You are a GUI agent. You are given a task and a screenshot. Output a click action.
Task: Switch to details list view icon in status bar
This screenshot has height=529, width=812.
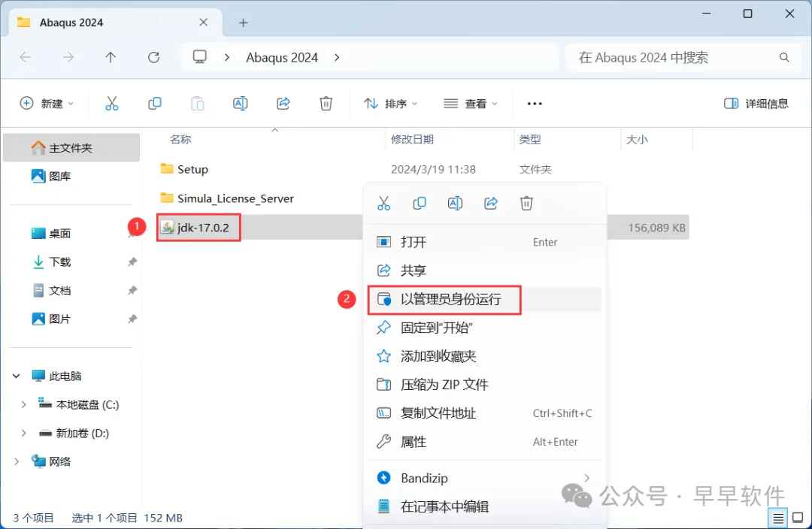778,518
